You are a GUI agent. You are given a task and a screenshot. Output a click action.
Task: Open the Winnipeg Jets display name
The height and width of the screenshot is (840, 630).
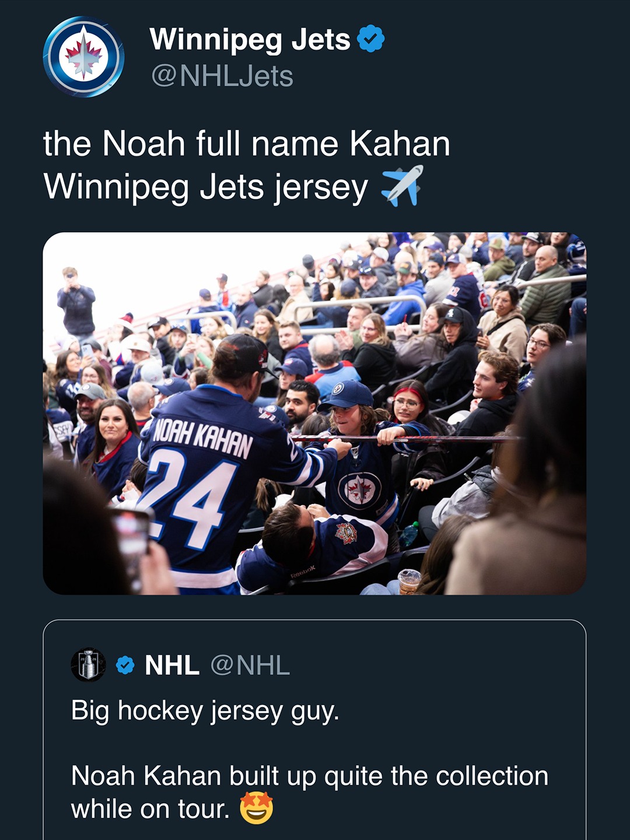[x=250, y=40]
